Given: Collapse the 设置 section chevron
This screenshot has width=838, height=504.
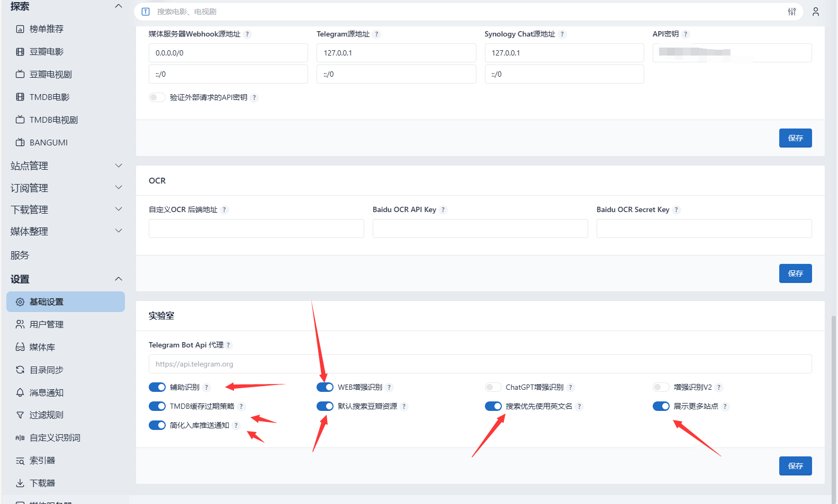Looking at the screenshot, I should coord(119,279).
